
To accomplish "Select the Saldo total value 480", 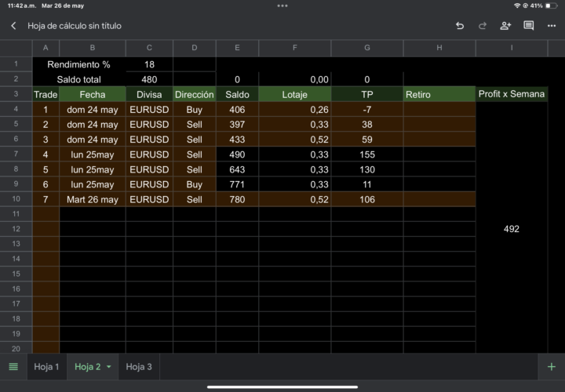I will pyautogui.click(x=149, y=79).
